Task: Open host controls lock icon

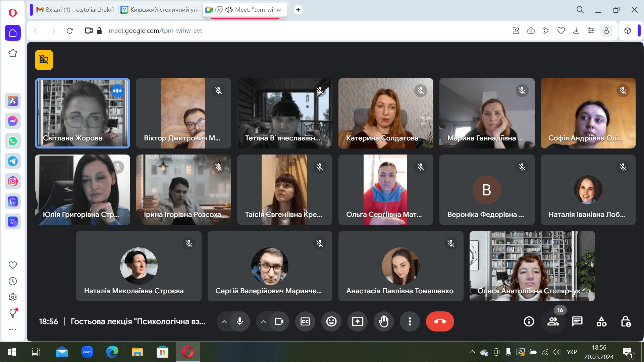Action: click(x=626, y=321)
